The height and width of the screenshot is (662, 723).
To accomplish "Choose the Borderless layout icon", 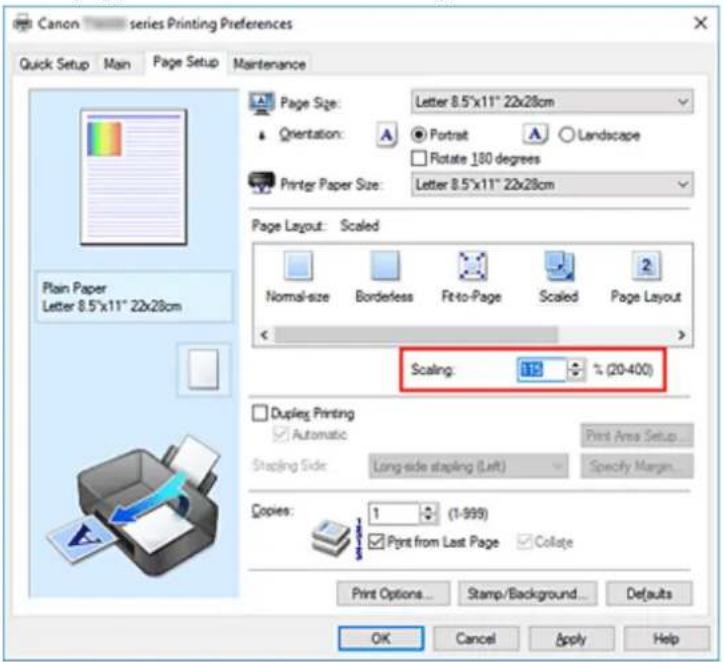I will [385, 266].
